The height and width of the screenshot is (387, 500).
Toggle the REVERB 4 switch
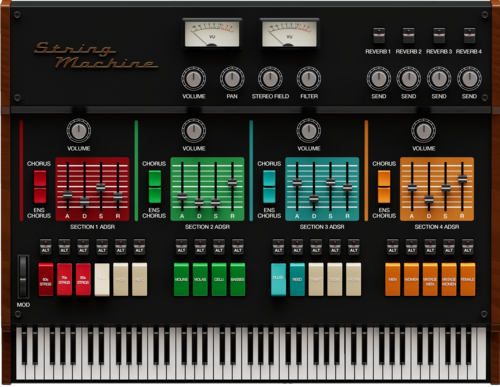(x=469, y=35)
